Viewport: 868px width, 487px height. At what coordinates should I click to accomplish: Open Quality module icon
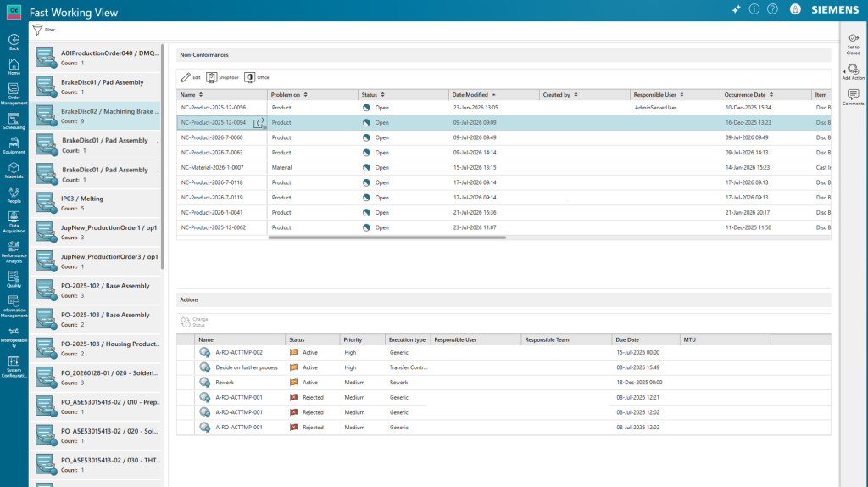point(14,279)
